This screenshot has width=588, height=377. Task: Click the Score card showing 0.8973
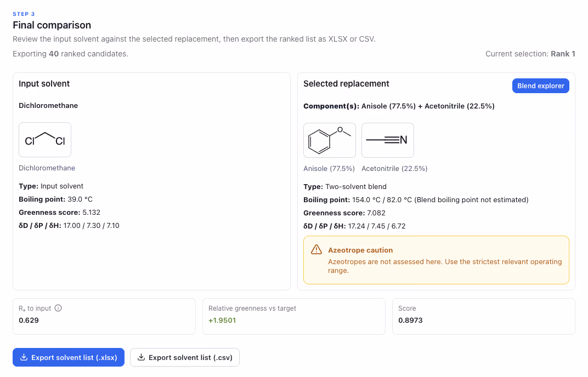[483, 316]
